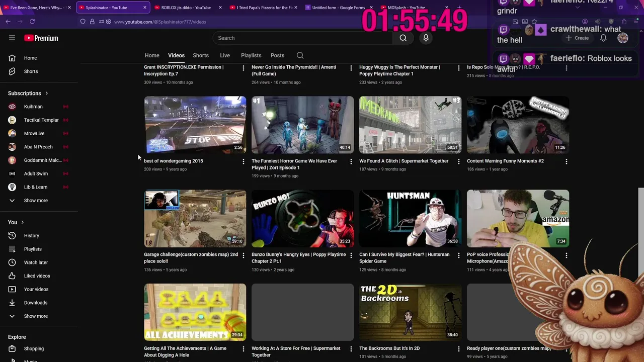This screenshot has width=644, height=362.
Task: Open options menu for Grant INSCRYPTION.EXE Permission video
Action: coord(244,67)
